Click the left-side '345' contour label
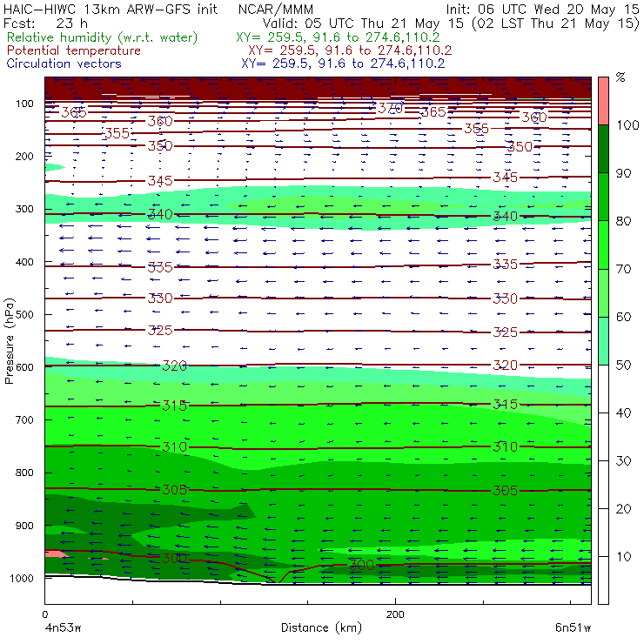 [160, 181]
